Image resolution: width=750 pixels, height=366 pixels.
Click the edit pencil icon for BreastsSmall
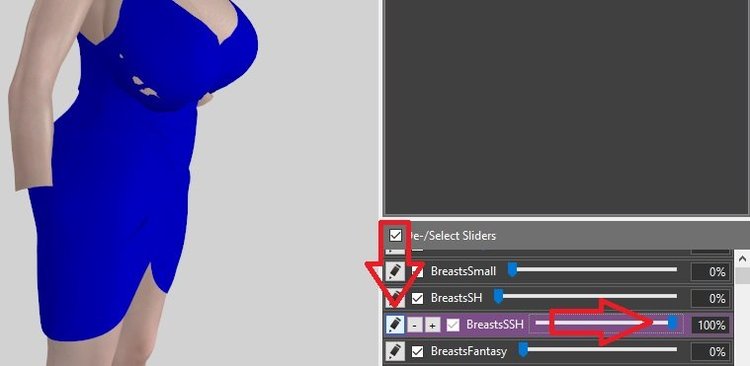[x=395, y=272]
